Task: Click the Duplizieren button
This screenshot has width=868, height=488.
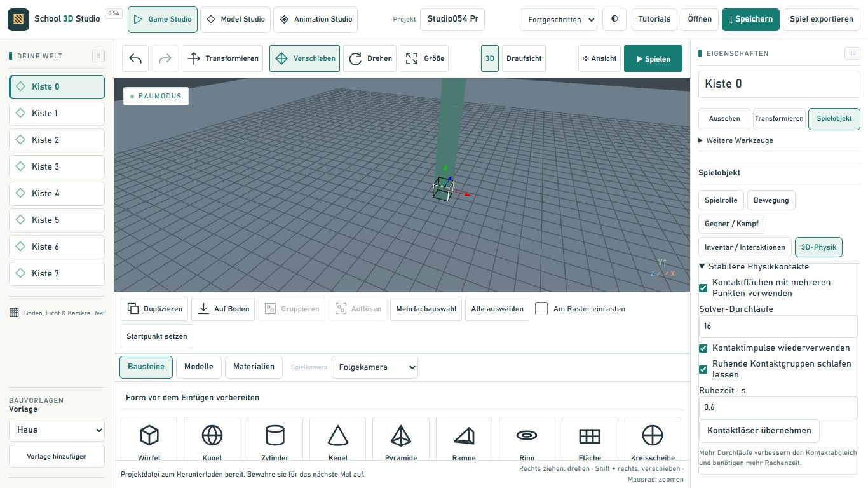Action: [155, 309]
